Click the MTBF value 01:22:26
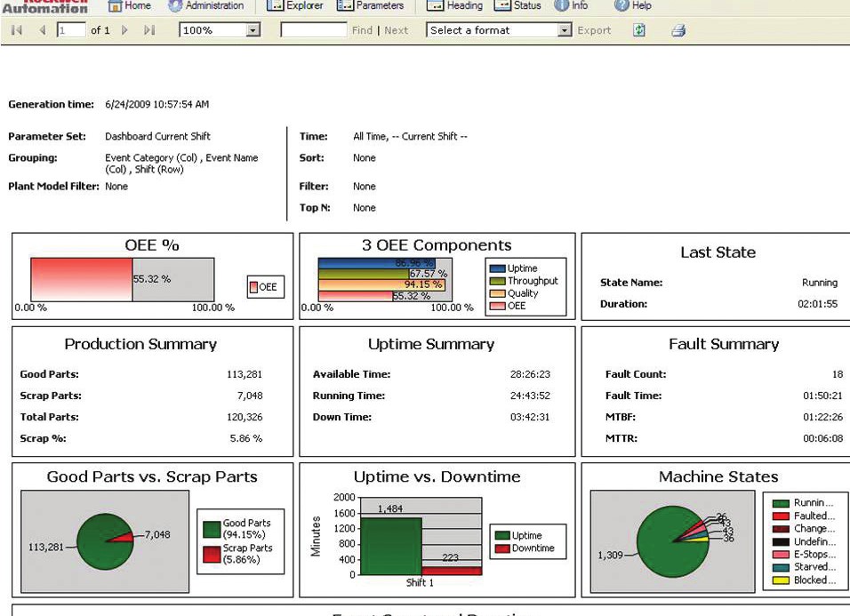The image size is (850, 616). click(822, 417)
